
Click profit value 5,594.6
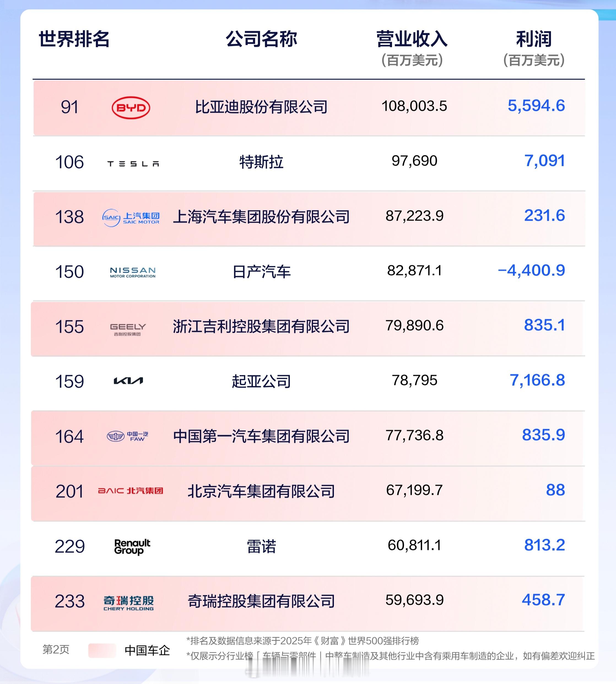click(536, 106)
